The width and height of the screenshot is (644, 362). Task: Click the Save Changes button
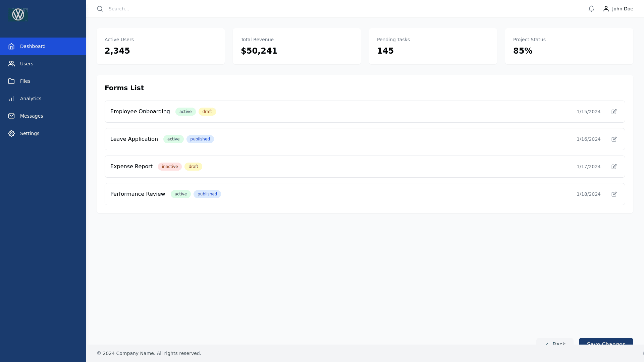[x=606, y=342]
